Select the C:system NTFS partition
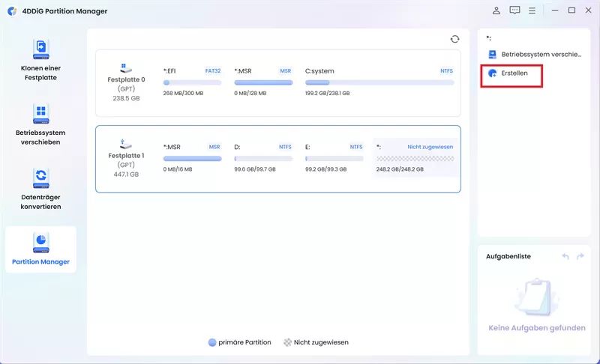This screenshot has height=364, width=600. (379, 82)
